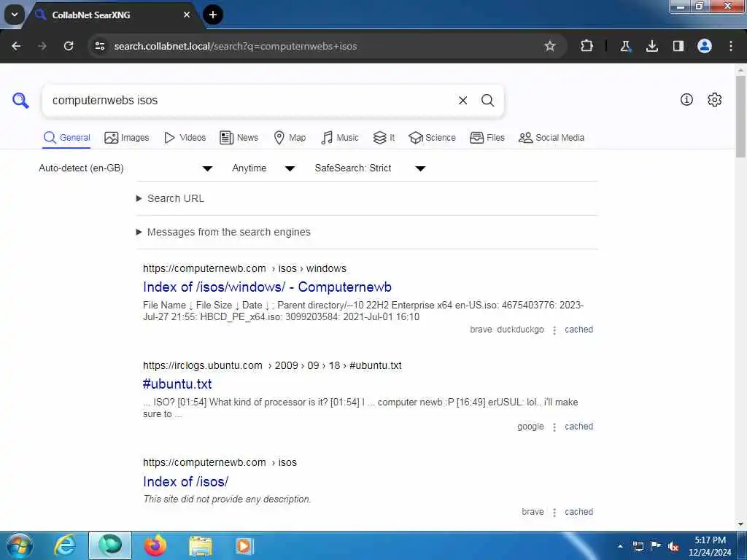This screenshot has height=560, width=747.
Task: Bookmark this page with star icon
Action: point(550,46)
